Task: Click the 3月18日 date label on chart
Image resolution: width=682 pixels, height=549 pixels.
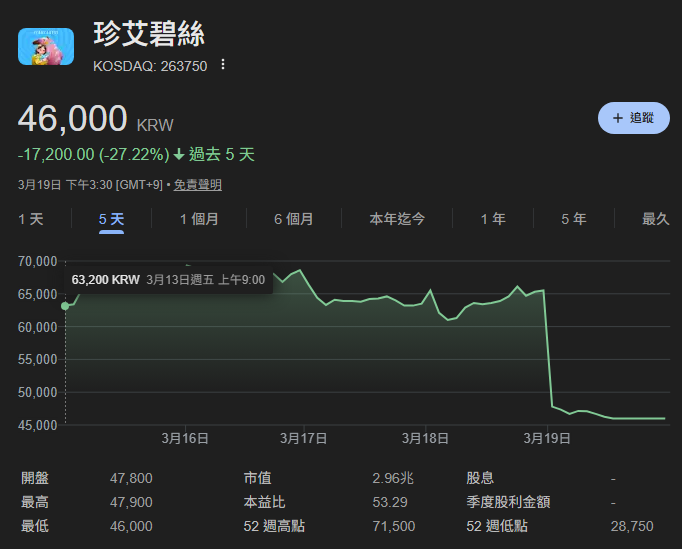Action: pos(425,438)
